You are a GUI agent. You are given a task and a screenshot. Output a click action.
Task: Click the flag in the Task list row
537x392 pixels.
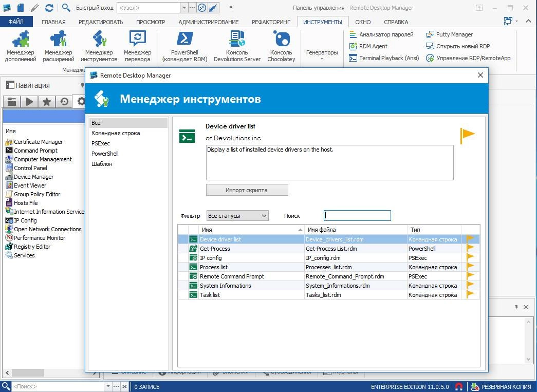(x=470, y=294)
